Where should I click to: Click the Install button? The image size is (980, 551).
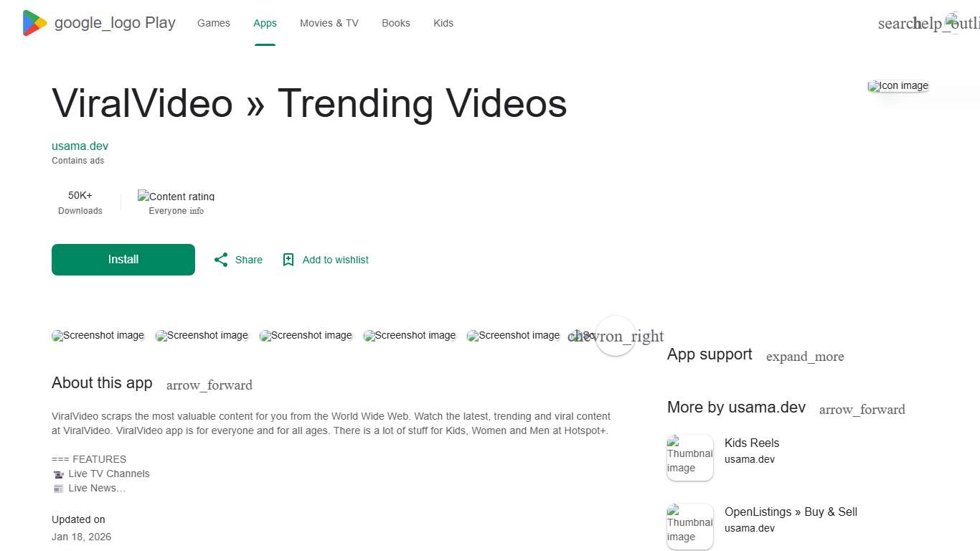coord(123,259)
